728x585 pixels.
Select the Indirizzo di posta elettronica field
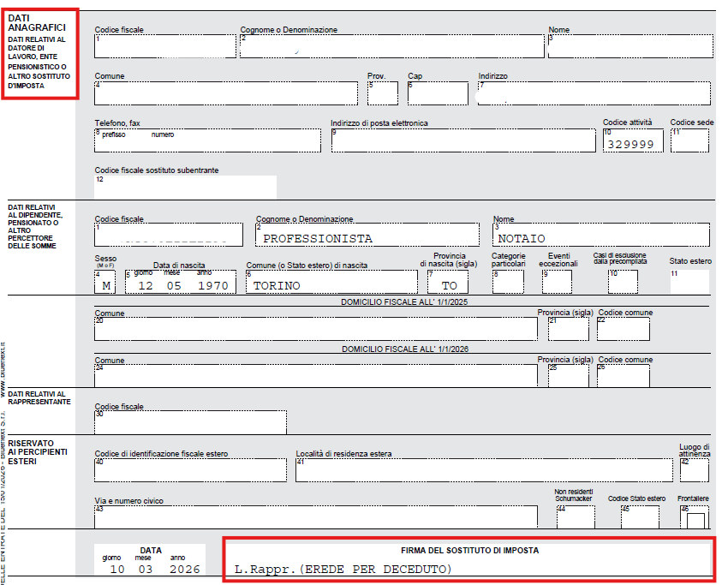(x=463, y=140)
